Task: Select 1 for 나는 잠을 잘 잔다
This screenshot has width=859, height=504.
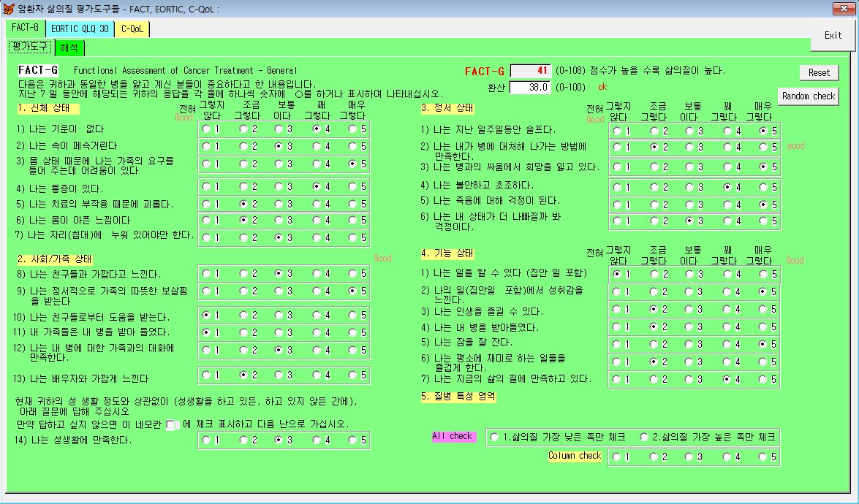Action: click(618, 344)
